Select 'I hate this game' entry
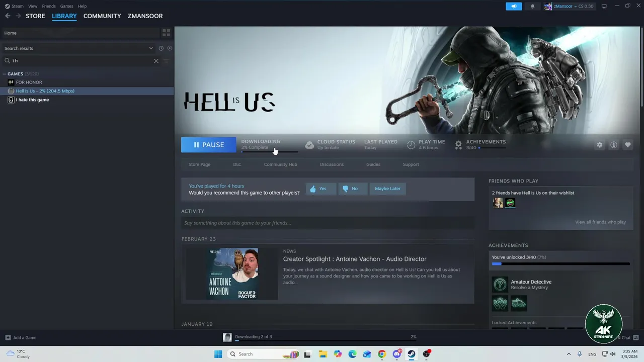 pyautogui.click(x=32, y=100)
